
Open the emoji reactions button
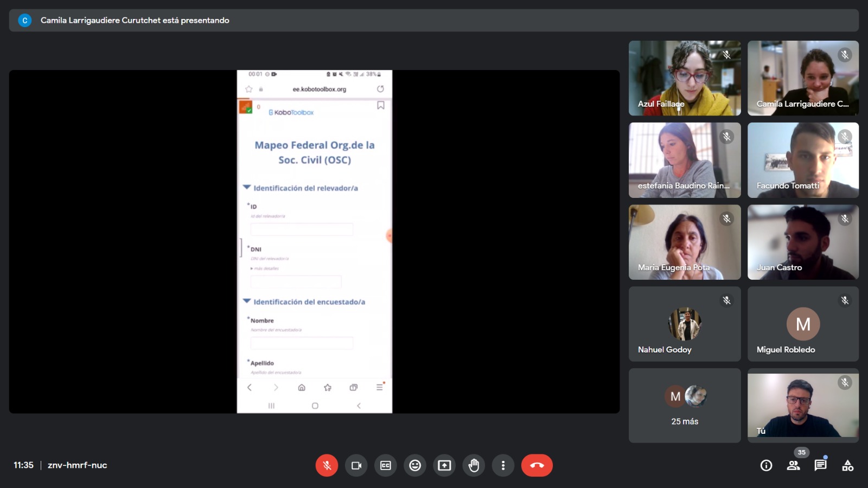pos(415,465)
